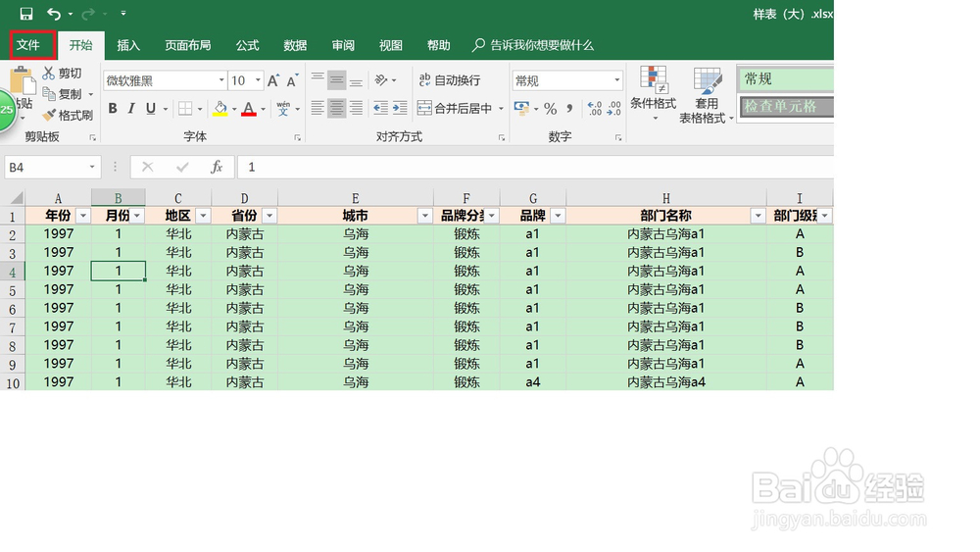Screen dimensions: 980x552
Task: Align text left
Action: (318, 108)
